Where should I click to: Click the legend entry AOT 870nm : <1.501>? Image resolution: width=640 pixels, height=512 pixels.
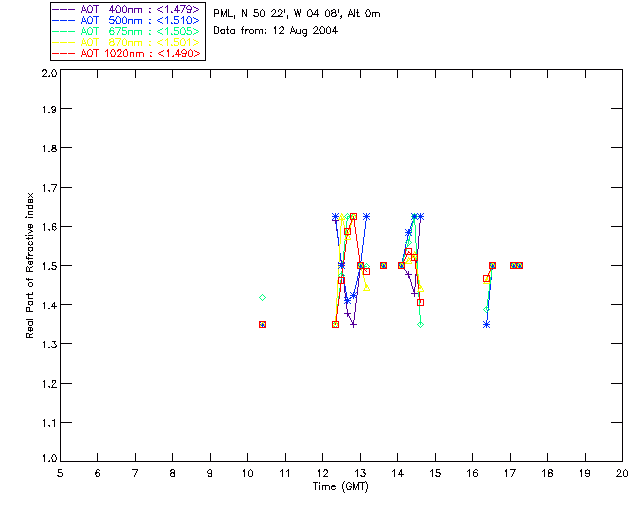coord(126,42)
